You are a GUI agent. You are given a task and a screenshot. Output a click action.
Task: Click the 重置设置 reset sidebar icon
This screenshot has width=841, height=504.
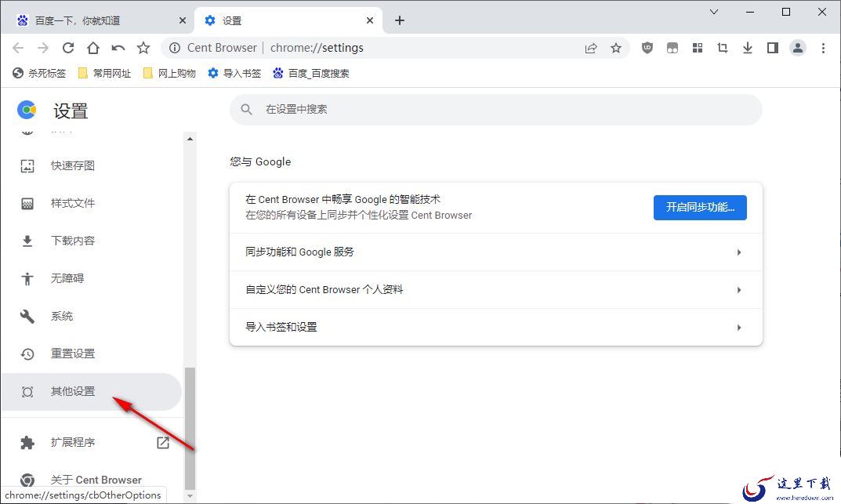[x=27, y=354]
